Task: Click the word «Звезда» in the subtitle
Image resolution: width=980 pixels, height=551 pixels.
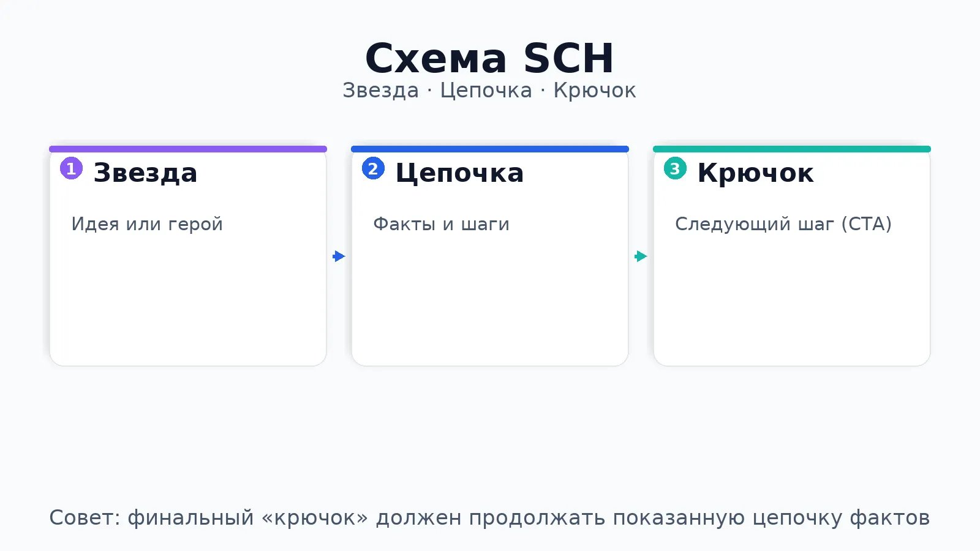Action: pos(380,91)
